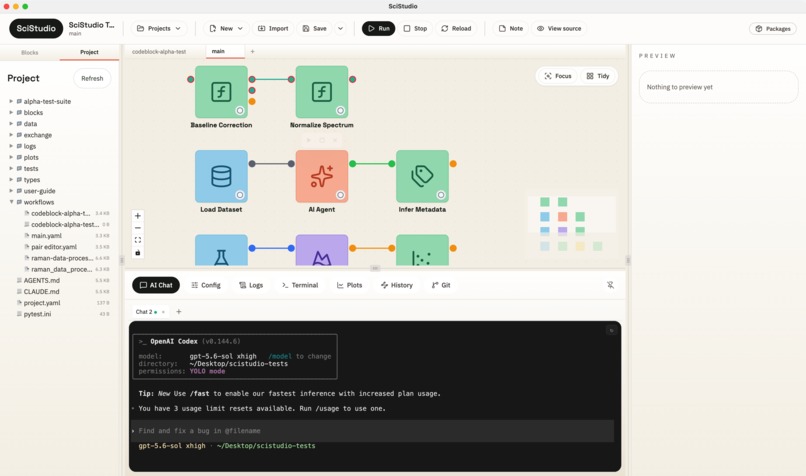Click the purple spectrum peak block
This screenshot has width=806, height=476.
point(322,250)
